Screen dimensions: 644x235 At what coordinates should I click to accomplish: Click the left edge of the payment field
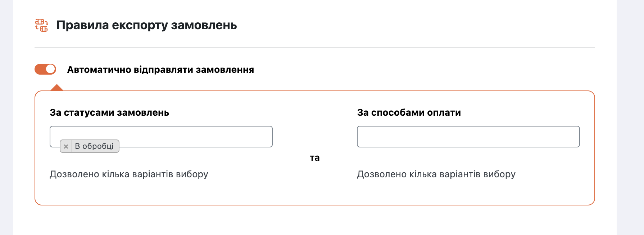[360, 137]
